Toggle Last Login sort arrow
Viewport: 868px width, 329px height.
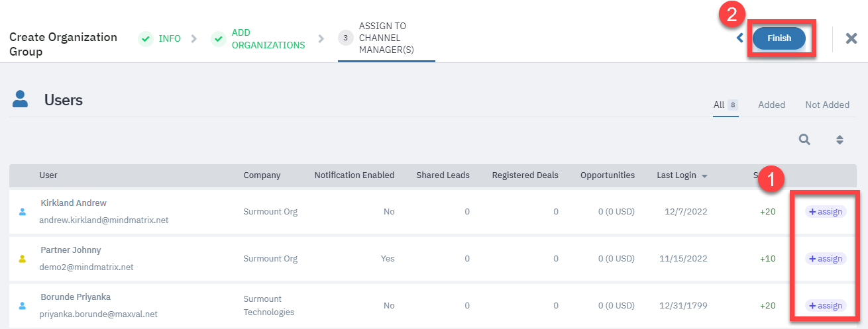704,176
